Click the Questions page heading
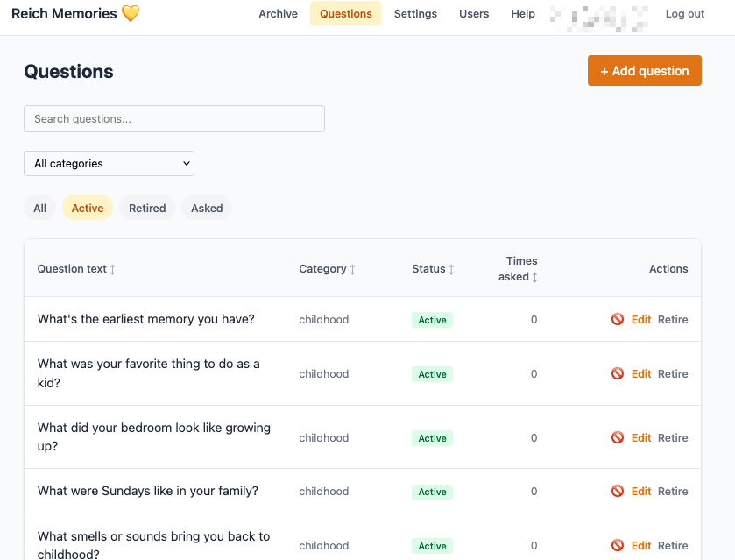This screenshot has height=560, width=735. pos(68,71)
